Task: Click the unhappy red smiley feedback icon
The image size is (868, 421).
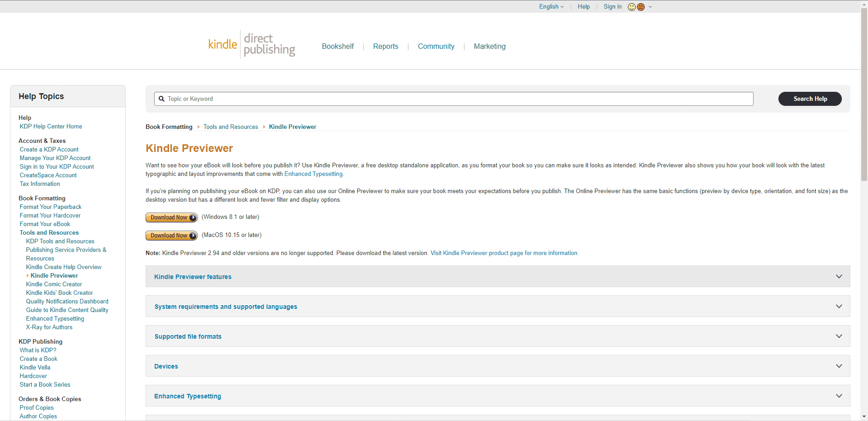Action: point(641,7)
